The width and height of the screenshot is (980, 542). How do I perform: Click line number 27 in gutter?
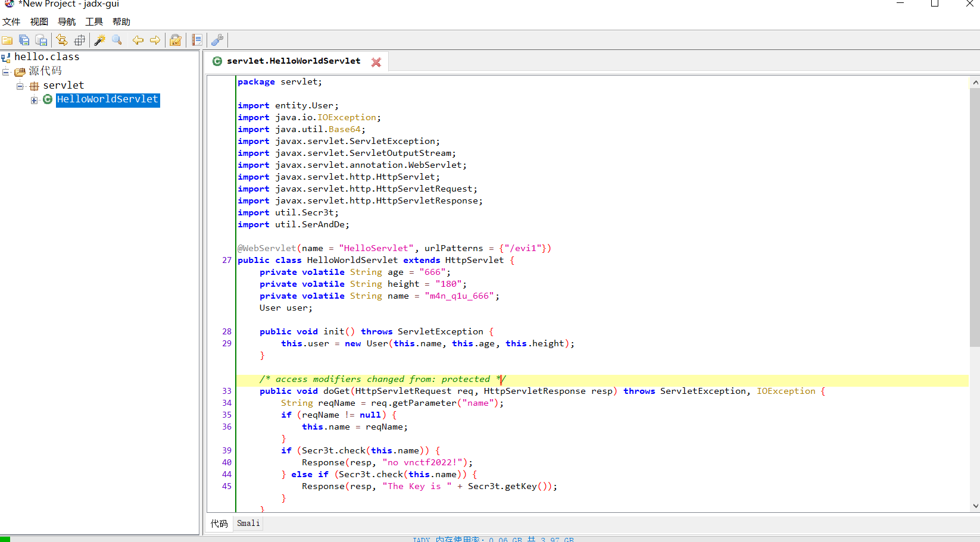click(227, 261)
